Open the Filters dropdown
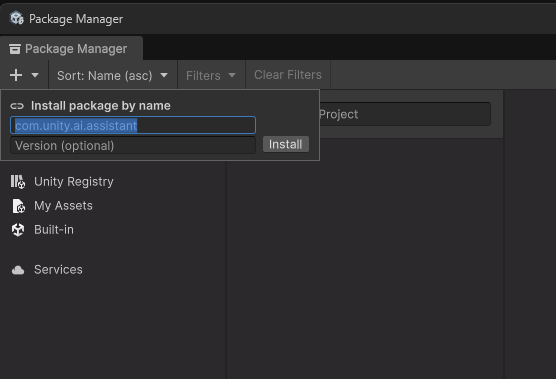This screenshot has height=379, width=556. tap(211, 75)
